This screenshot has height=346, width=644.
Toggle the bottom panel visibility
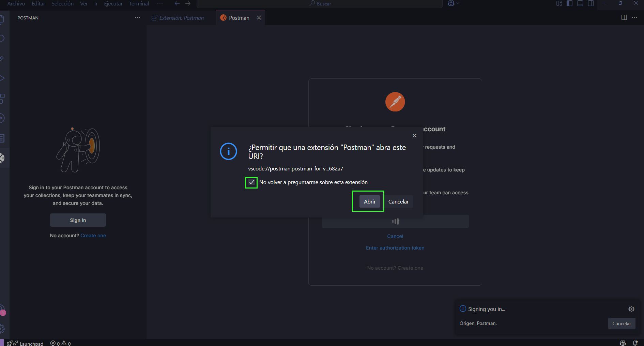(x=580, y=3)
